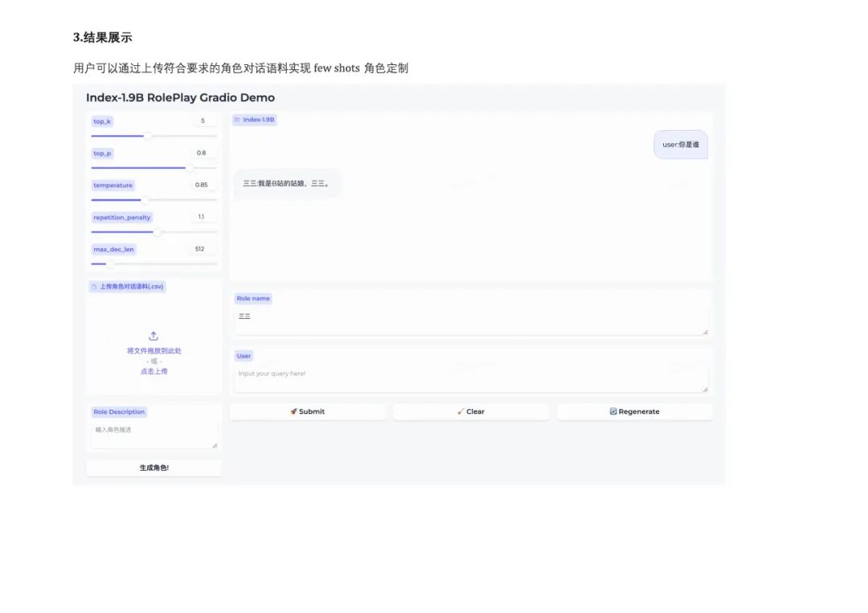
Task: Click the rocket icon on the Submit button
Action: coord(294,411)
